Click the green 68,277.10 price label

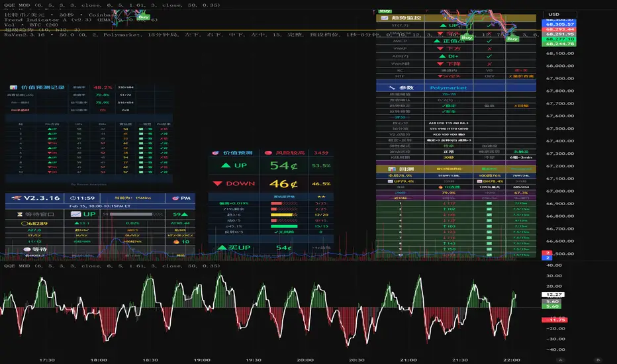click(x=559, y=39)
